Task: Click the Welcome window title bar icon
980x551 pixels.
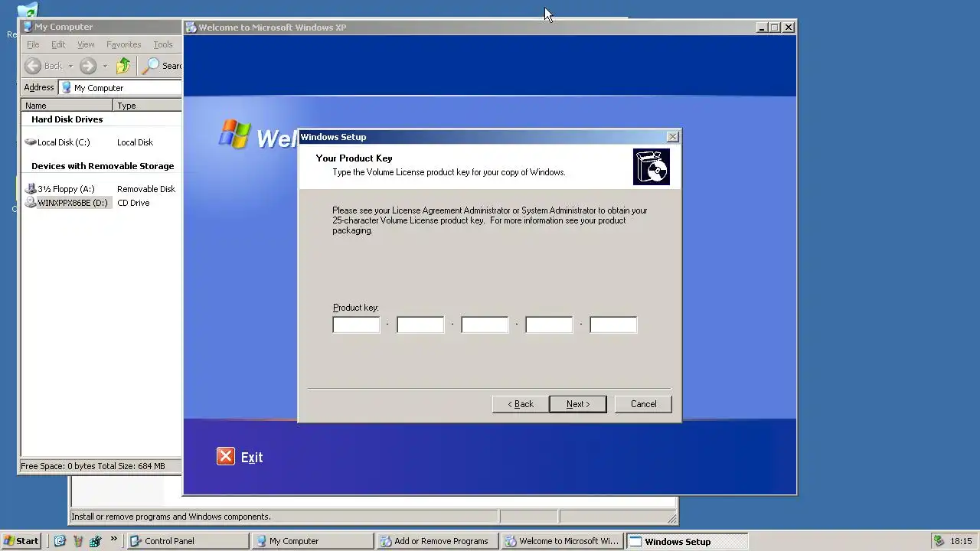Action: click(191, 28)
